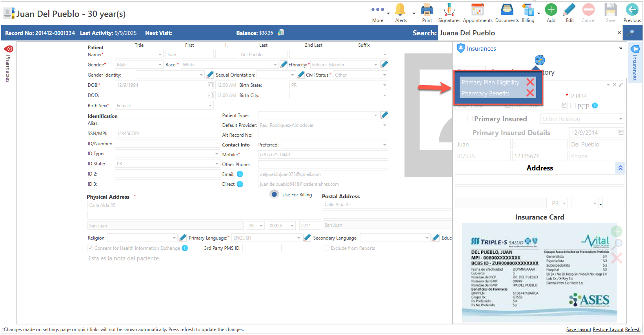Select Pharmacy Benefits option

(x=486, y=93)
